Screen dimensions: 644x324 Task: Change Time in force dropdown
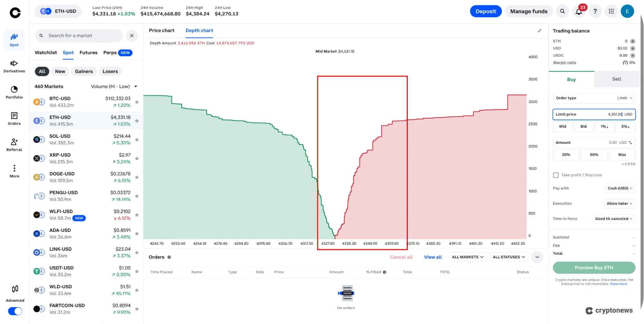[x=613, y=219]
